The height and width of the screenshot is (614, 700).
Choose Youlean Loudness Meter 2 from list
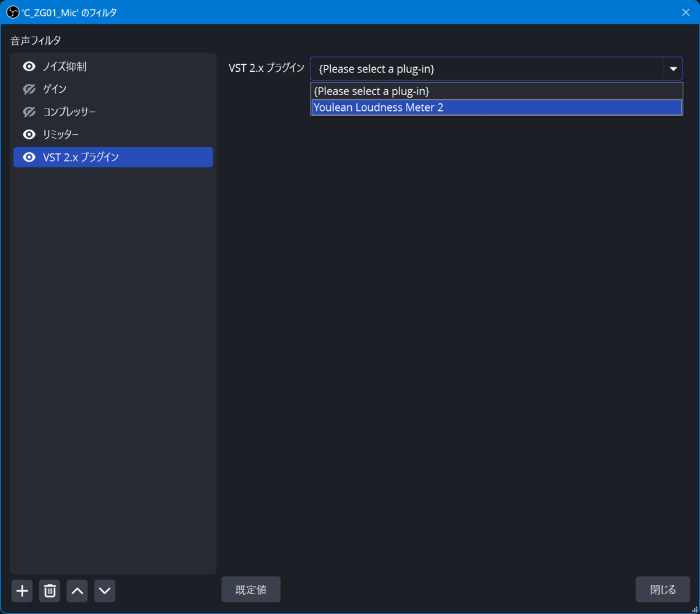point(496,107)
